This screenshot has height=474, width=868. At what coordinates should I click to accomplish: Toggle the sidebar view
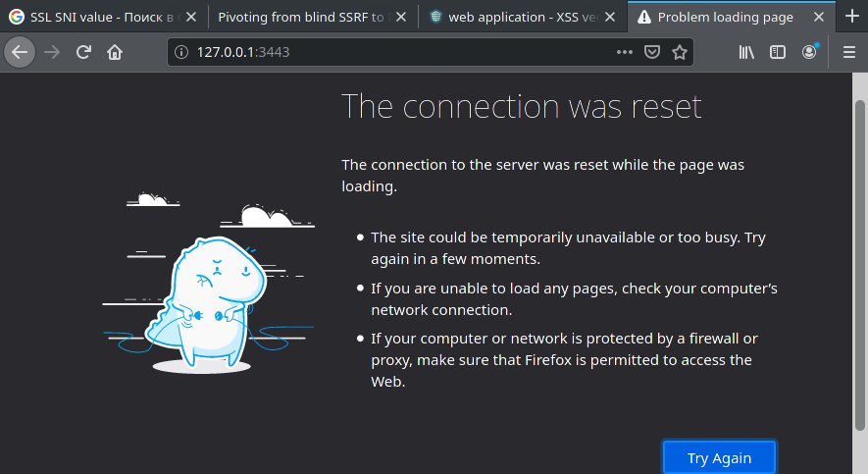[777, 52]
